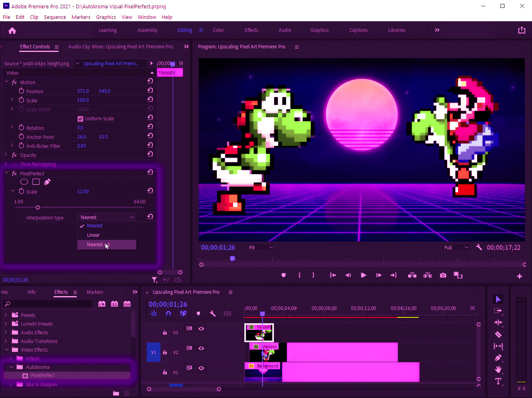
Task: Select the Razor tool
Action: [x=498, y=334]
